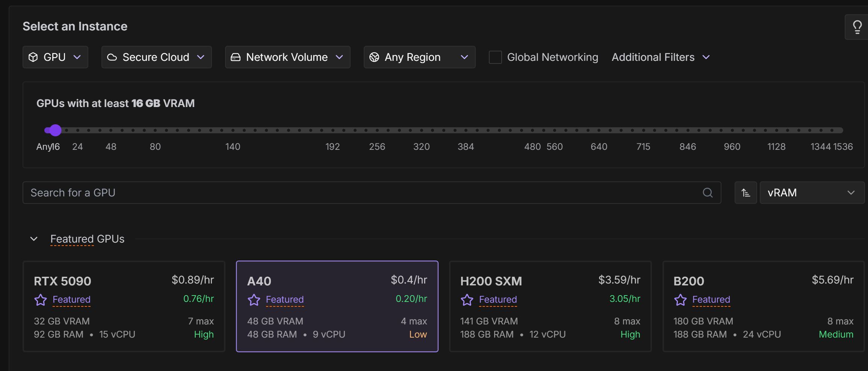The height and width of the screenshot is (371, 868).
Task: Select the RTX 5090 instance card
Action: point(124,306)
